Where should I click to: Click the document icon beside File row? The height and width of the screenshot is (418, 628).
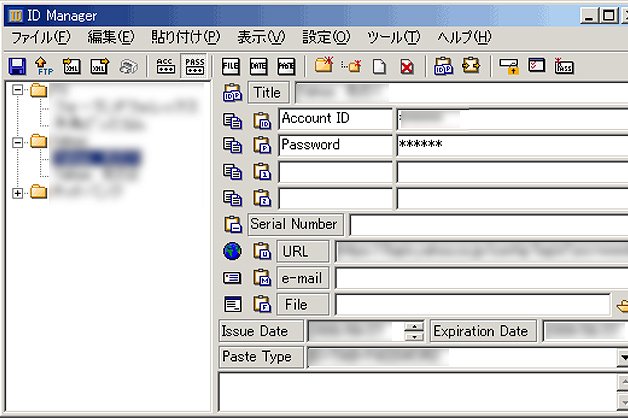[232, 304]
